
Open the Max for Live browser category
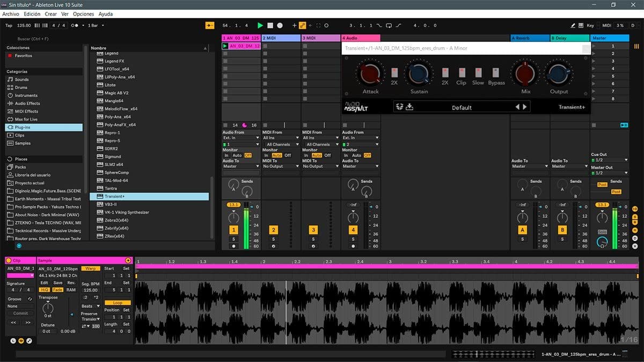pyautogui.click(x=26, y=120)
